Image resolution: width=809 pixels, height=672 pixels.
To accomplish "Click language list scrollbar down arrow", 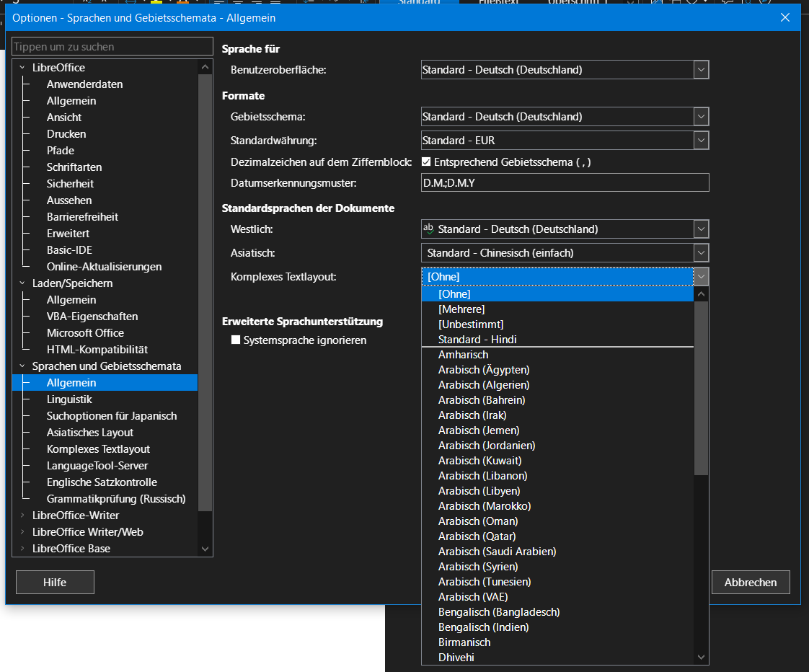I will click(x=701, y=657).
